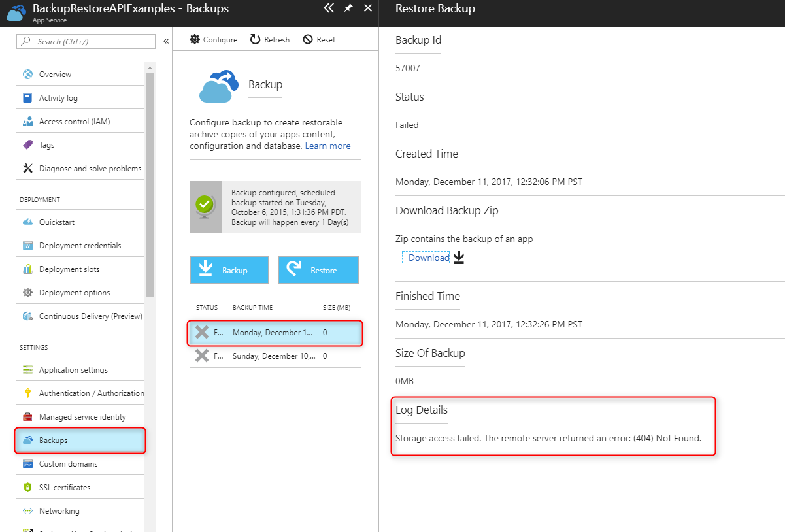
Task: Click the Tags icon in sidebar
Action: tap(27, 145)
